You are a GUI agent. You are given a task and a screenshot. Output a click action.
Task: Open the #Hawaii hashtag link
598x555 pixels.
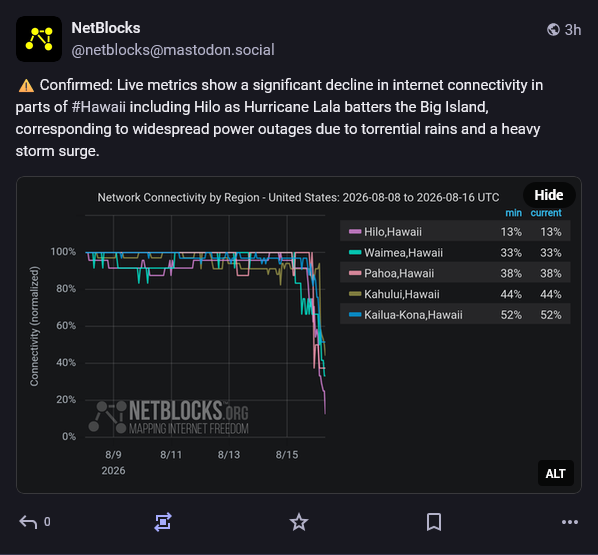pyautogui.click(x=98, y=107)
